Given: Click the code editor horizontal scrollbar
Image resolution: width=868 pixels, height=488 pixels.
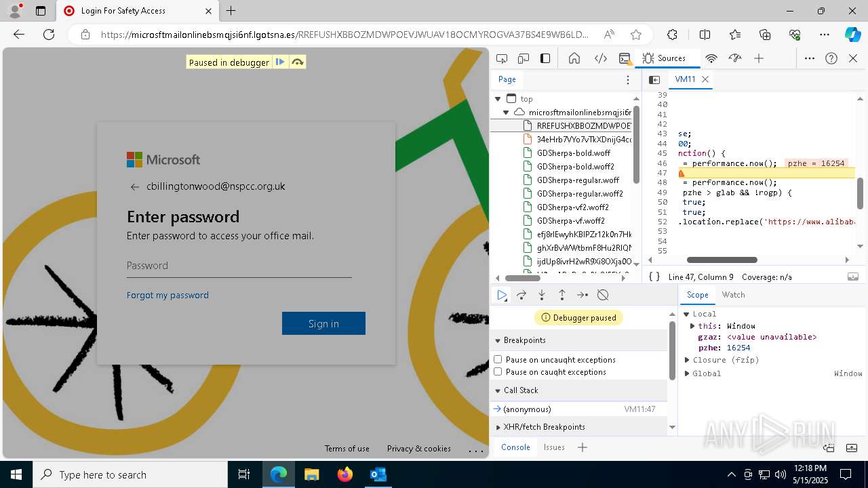Looking at the screenshot, I should 722,260.
